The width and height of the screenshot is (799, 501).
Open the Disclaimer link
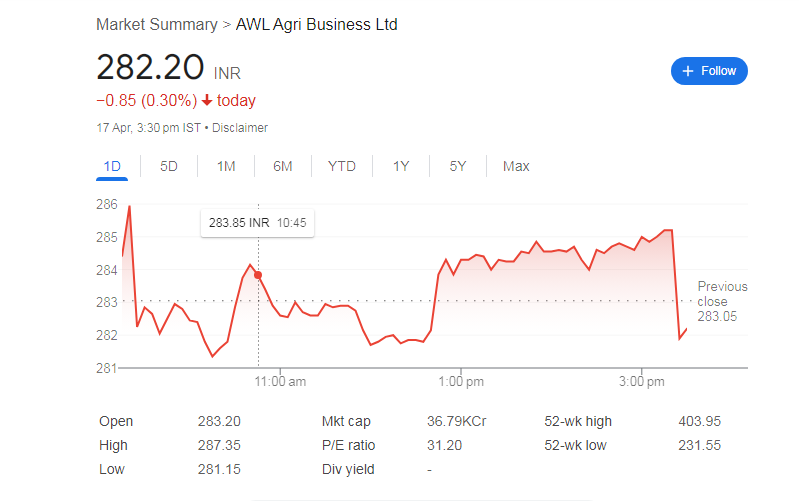pos(239,128)
